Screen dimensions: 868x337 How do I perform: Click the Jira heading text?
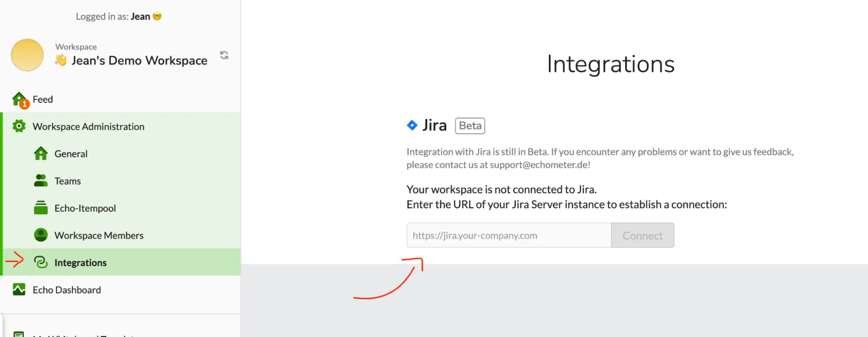pyautogui.click(x=435, y=125)
